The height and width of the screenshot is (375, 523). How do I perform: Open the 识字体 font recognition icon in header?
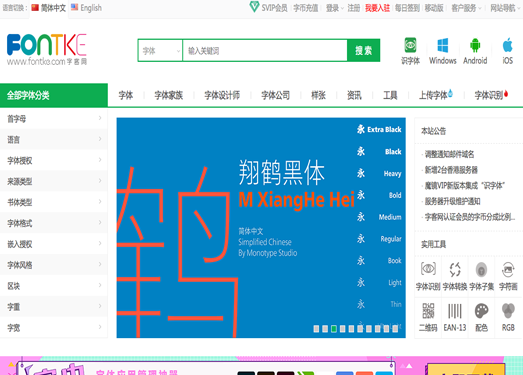410,46
